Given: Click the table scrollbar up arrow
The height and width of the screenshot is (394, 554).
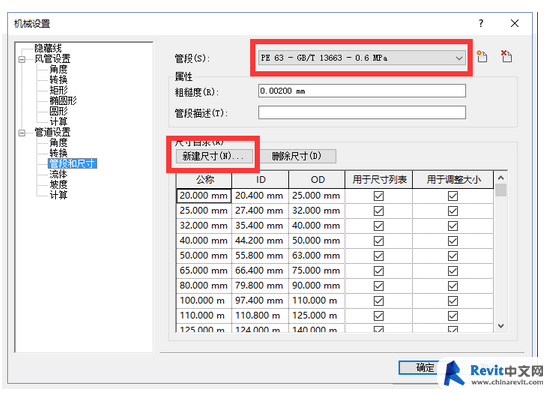Looking at the screenshot, I should tap(501, 178).
